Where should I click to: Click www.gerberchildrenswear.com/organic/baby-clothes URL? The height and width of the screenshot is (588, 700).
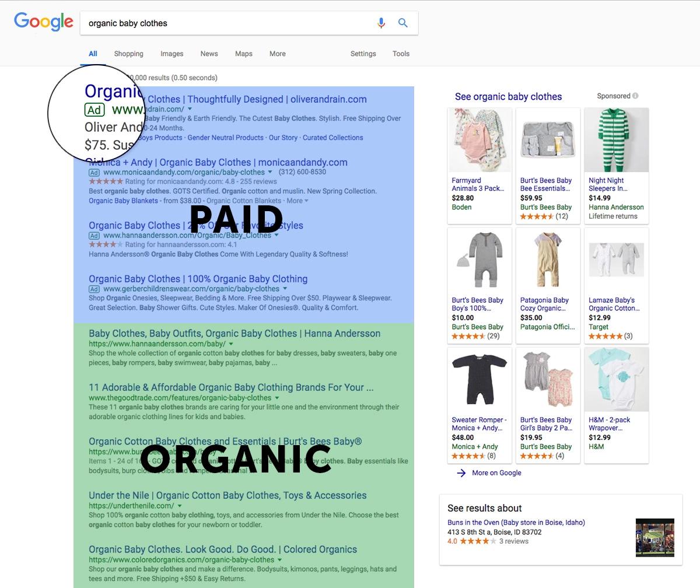point(191,289)
